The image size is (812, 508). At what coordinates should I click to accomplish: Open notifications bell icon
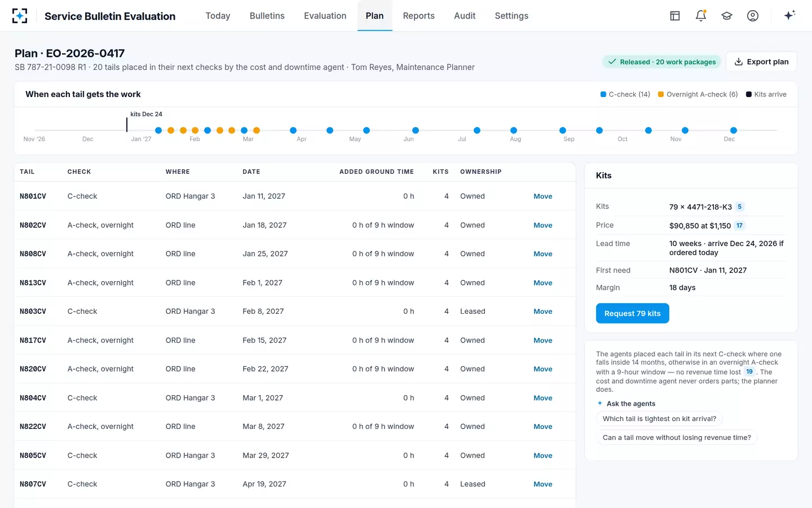pyautogui.click(x=701, y=16)
